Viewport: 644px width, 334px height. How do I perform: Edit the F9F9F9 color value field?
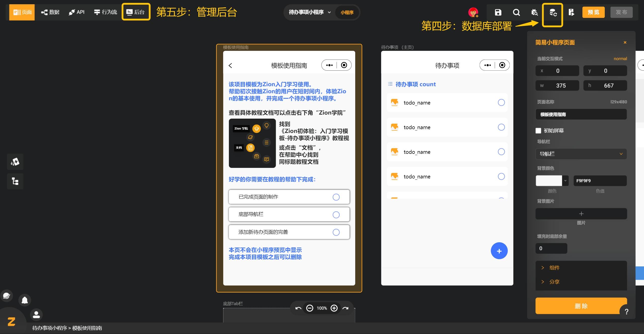tap(600, 181)
